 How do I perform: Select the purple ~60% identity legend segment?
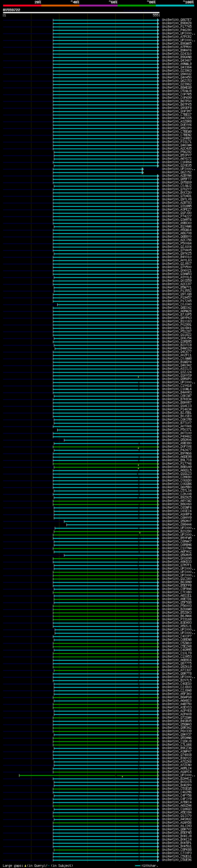pos(99,6)
